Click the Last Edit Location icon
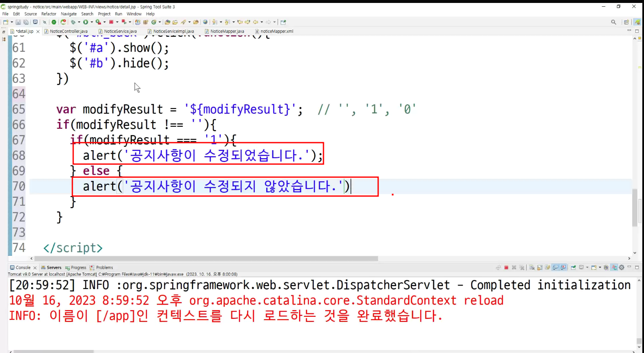Viewport: 644px width, 353px height. click(240, 22)
